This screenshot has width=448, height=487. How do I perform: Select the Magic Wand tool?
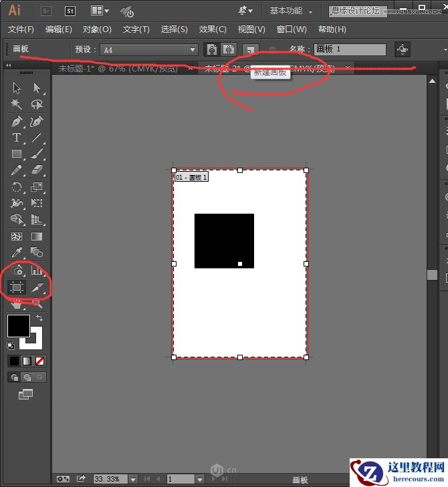(17, 104)
